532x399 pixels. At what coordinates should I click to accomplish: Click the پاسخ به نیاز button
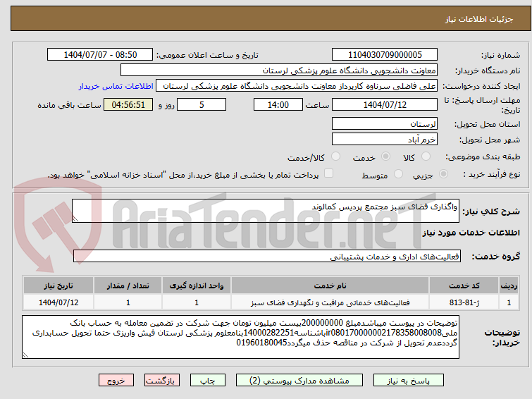(x=409, y=381)
